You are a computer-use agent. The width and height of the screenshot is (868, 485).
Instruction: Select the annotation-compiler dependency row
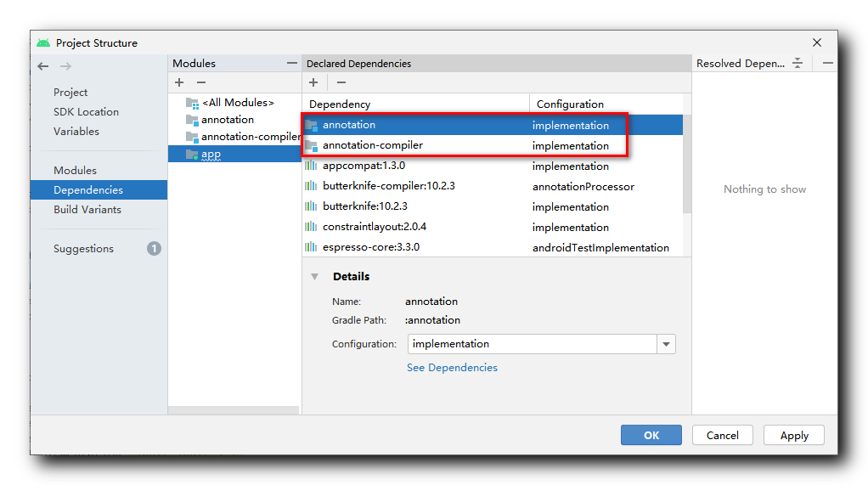[493, 145]
